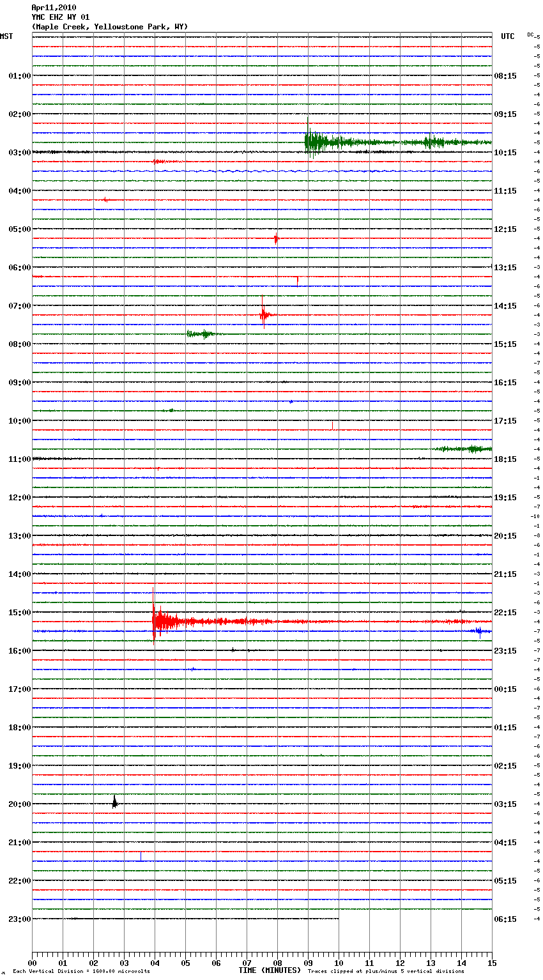
Task: Click the 05 minute axis tick label
Action: pos(185,963)
